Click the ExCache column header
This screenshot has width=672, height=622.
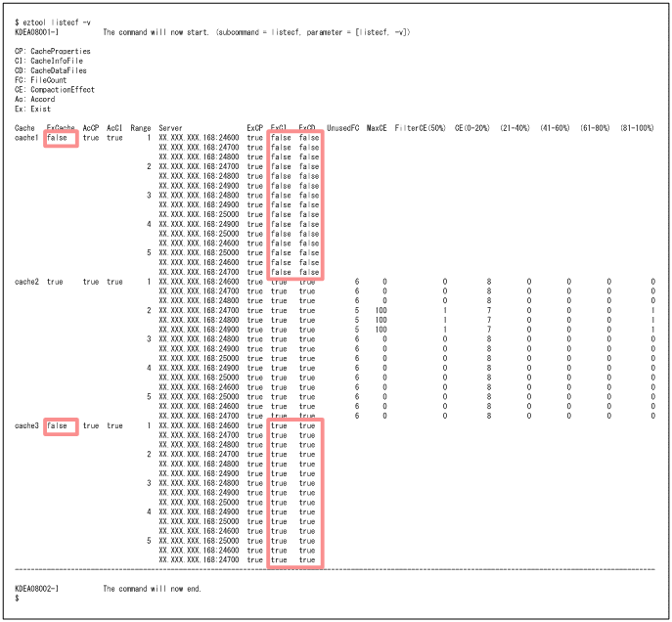(61, 128)
